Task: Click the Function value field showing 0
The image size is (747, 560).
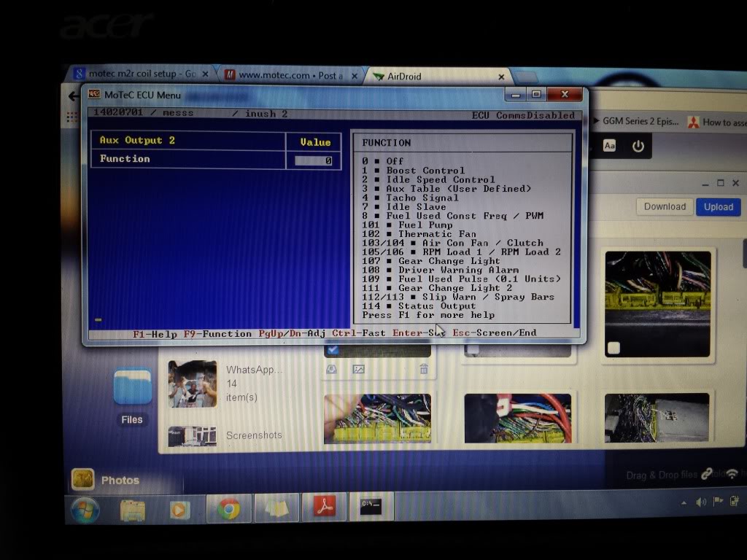Action: tap(313, 160)
